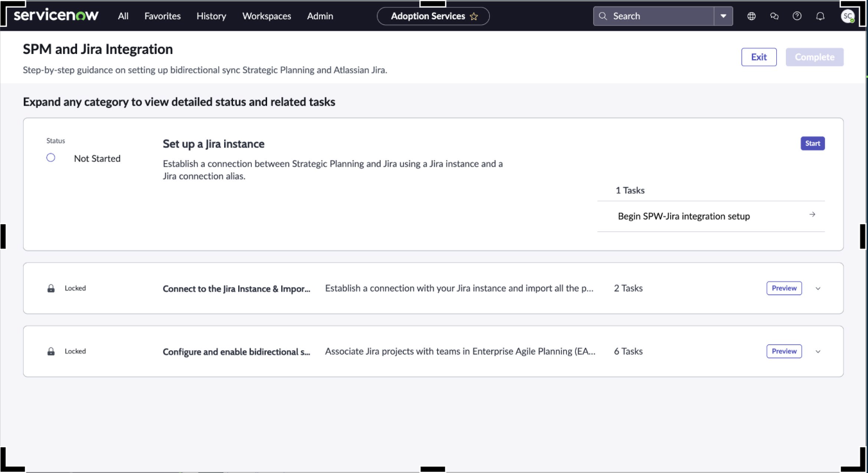The image size is (868, 473).
Task: Click lock icon on Configure bidirectional row
Action: tap(51, 352)
